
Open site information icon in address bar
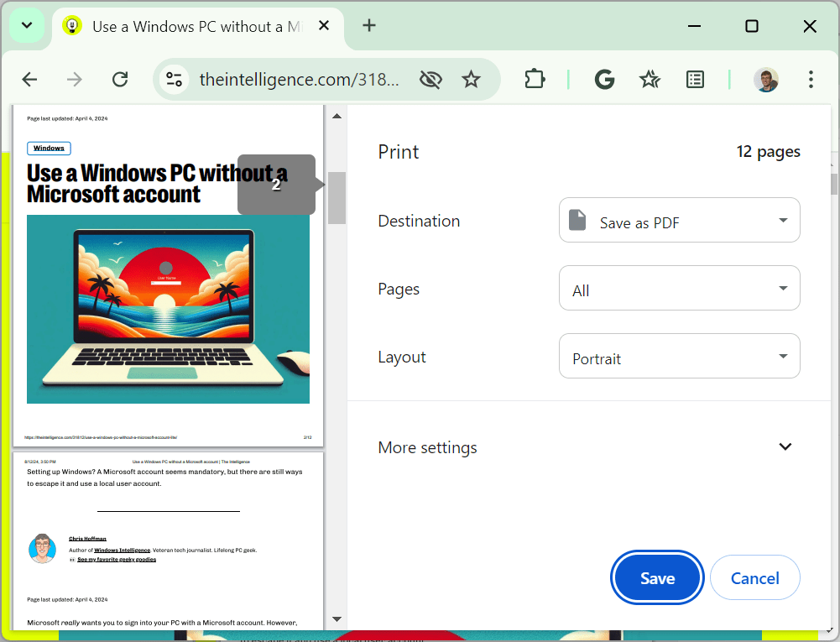[174, 80]
